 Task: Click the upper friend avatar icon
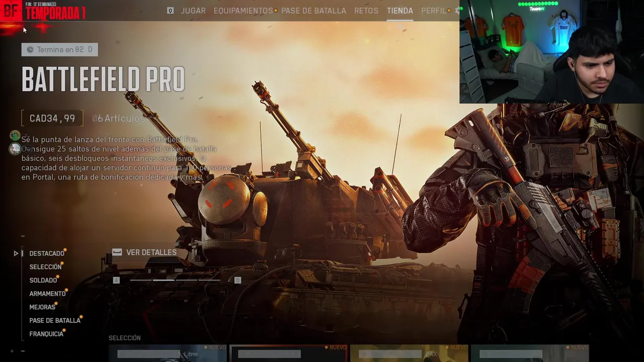(15, 135)
